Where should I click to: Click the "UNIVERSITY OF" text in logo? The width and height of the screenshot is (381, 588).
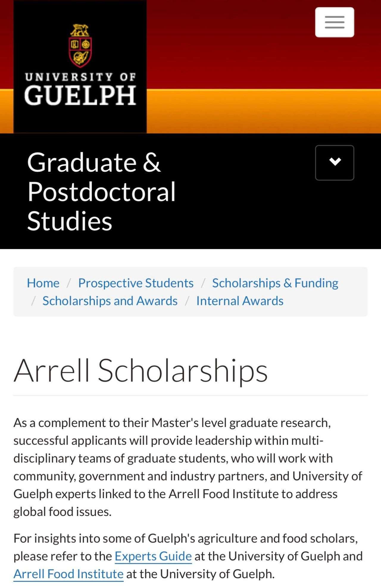tap(80, 77)
